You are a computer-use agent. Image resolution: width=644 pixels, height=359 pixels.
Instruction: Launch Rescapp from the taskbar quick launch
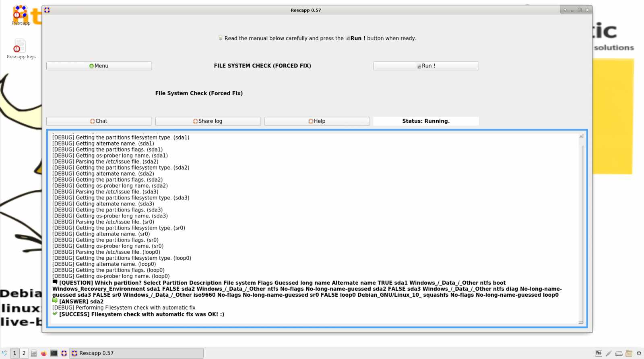pos(64,353)
